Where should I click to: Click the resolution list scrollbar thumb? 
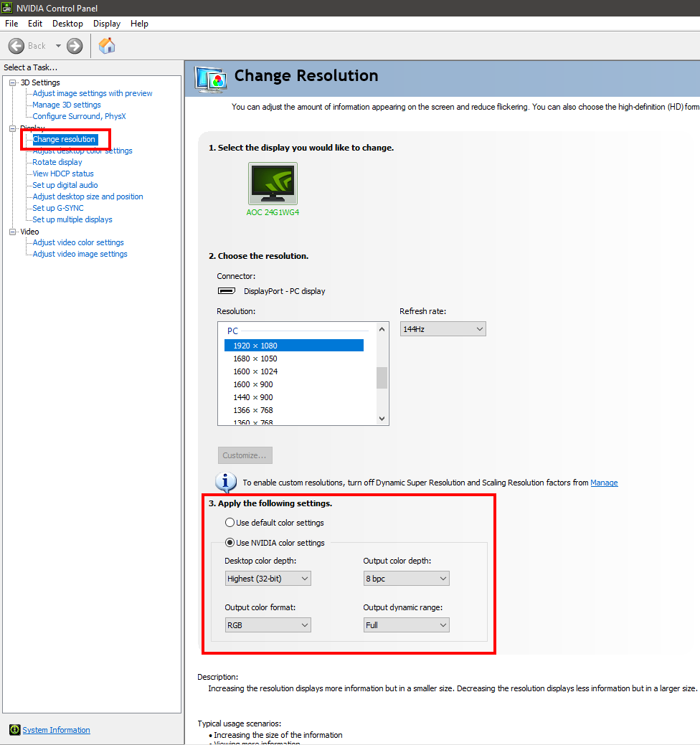click(382, 378)
